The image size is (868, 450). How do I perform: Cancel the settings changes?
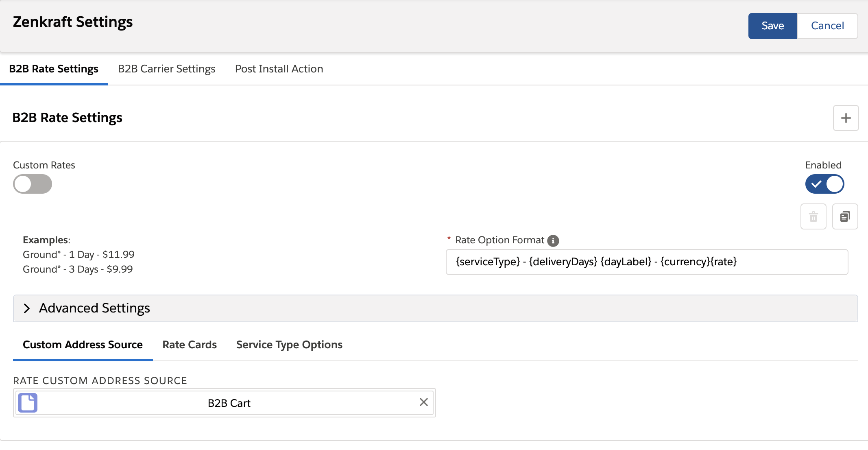tap(827, 26)
